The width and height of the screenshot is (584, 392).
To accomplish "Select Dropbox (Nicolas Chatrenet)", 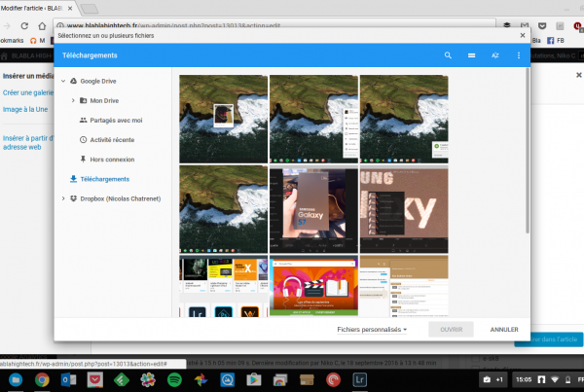I will point(121,198).
